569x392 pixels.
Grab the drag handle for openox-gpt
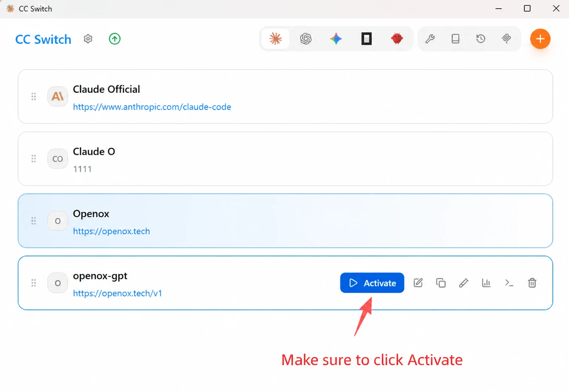34,283
